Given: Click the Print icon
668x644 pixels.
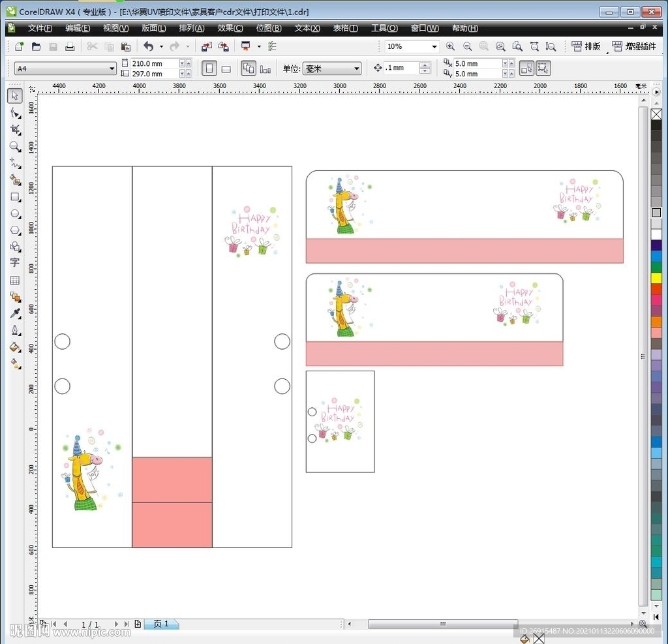Looking at the screenshot, I should 70,46.
